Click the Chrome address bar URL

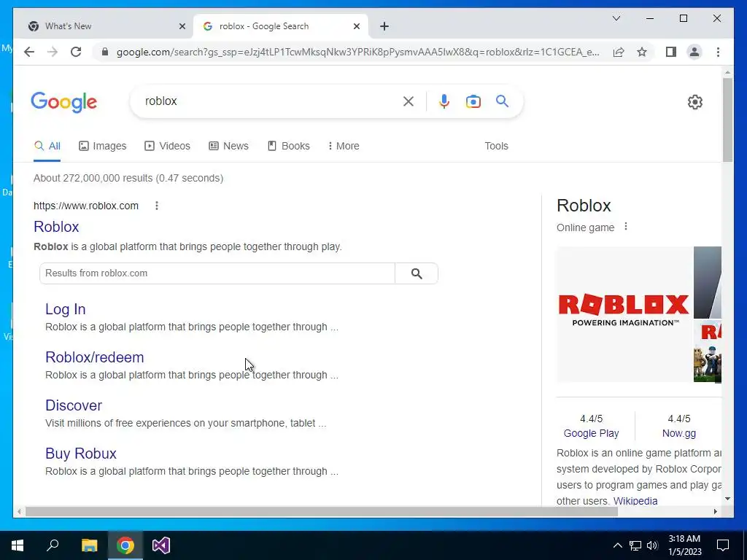click(358, 52)
